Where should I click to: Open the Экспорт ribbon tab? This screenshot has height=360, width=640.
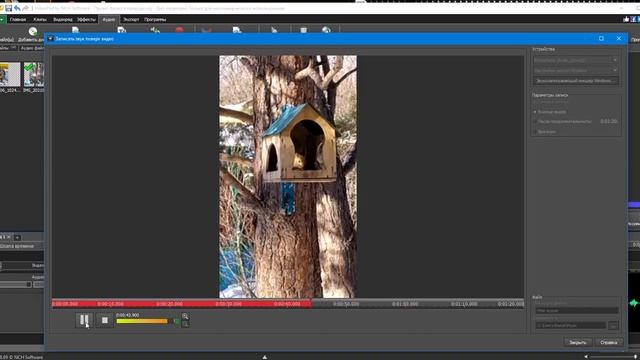[131, 19]
